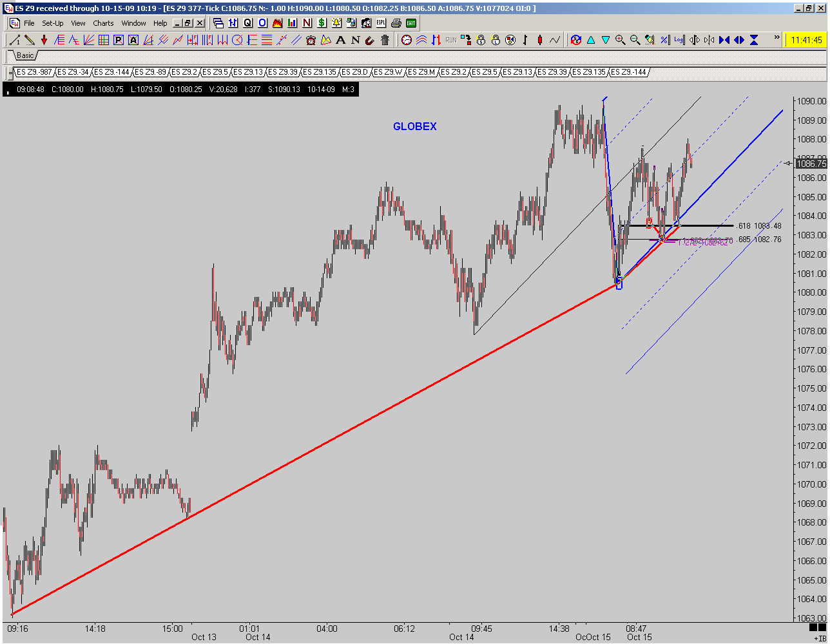The width and height of the screenshot is (830, 644).
Task: Click the green EXIT icon
Action: 411,23
